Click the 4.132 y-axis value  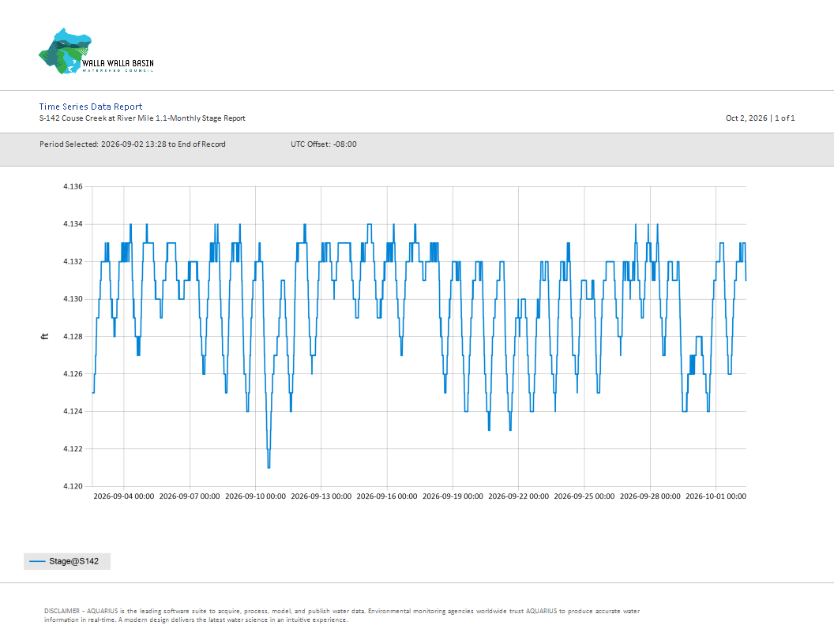73,261
